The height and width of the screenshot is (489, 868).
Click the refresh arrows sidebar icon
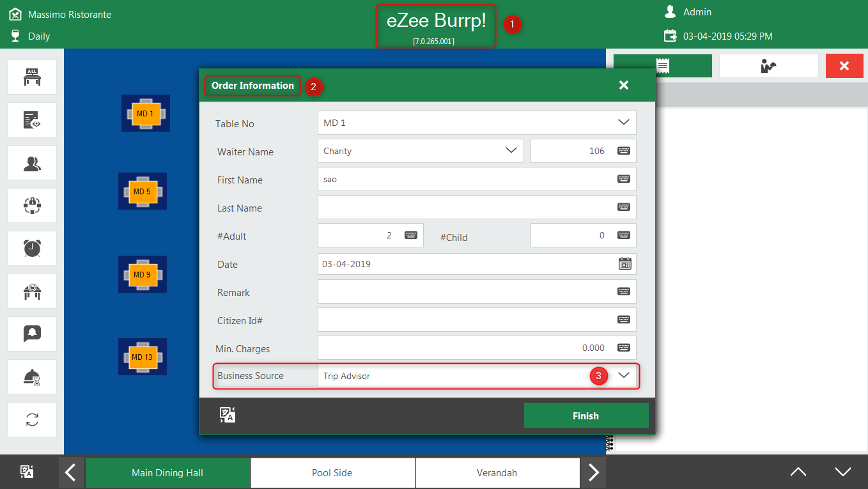[x=32, y=419]
